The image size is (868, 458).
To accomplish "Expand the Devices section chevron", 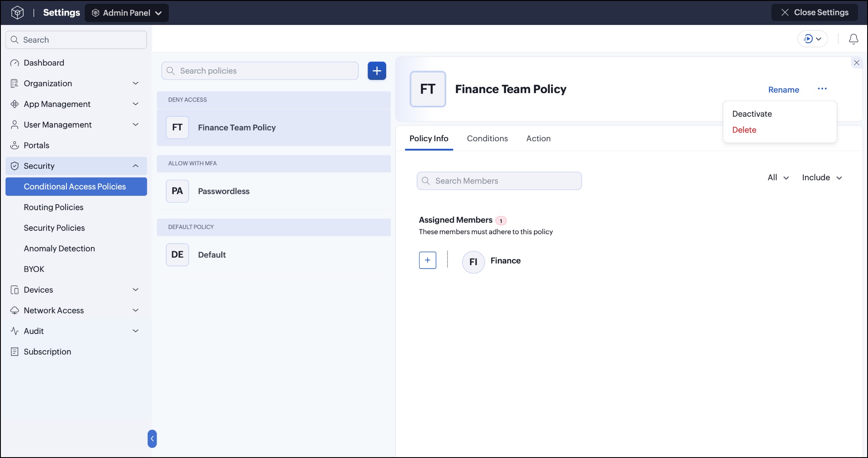I will tap(136, 290).
